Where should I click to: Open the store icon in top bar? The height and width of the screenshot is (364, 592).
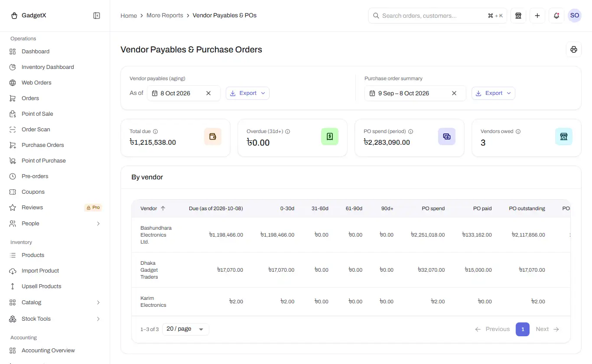518,16
